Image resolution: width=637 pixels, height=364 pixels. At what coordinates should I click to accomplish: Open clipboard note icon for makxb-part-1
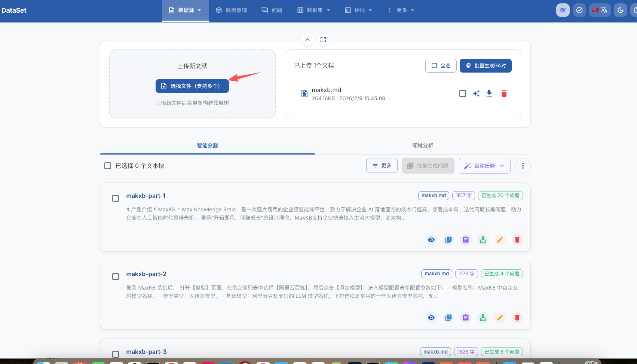point(466,240)
